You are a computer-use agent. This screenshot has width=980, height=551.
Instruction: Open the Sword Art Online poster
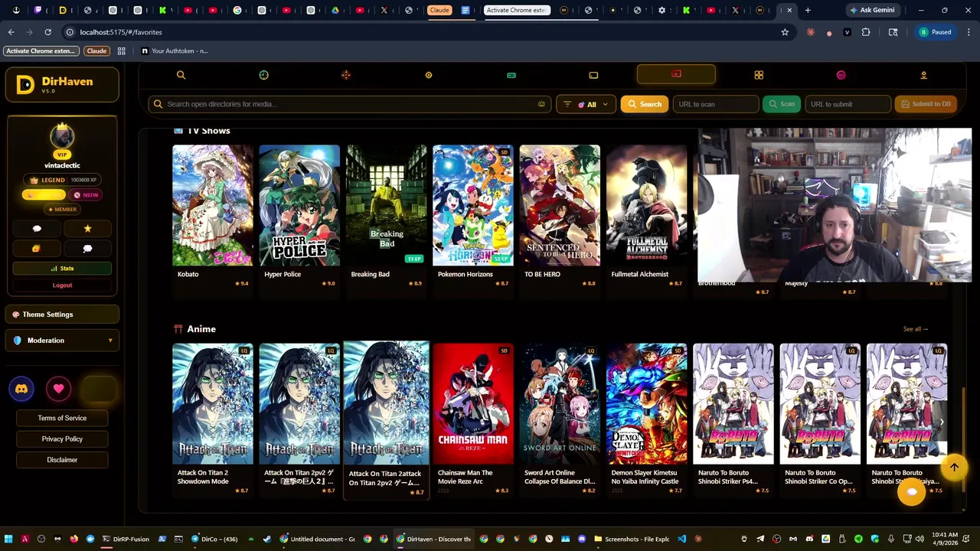point(560,404)
